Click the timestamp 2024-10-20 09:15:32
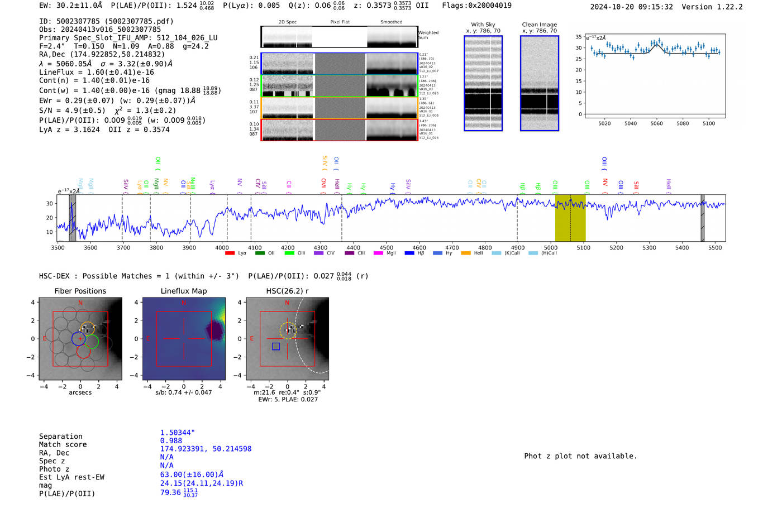782x532 pixels. coord(631,7)
